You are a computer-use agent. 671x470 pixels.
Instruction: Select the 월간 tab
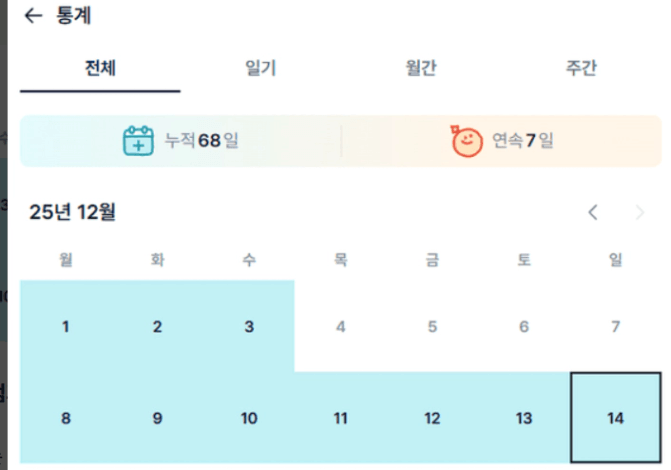[x=421, y=68]
